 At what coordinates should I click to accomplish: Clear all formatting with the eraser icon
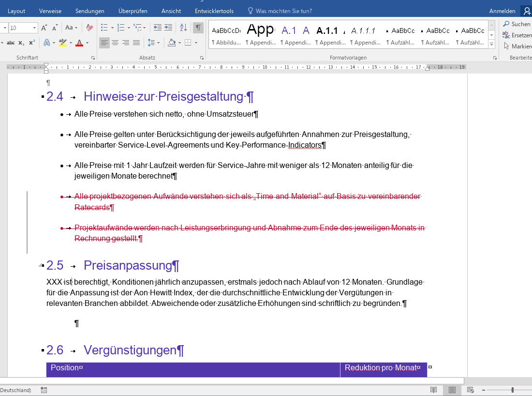click(89, 28)
